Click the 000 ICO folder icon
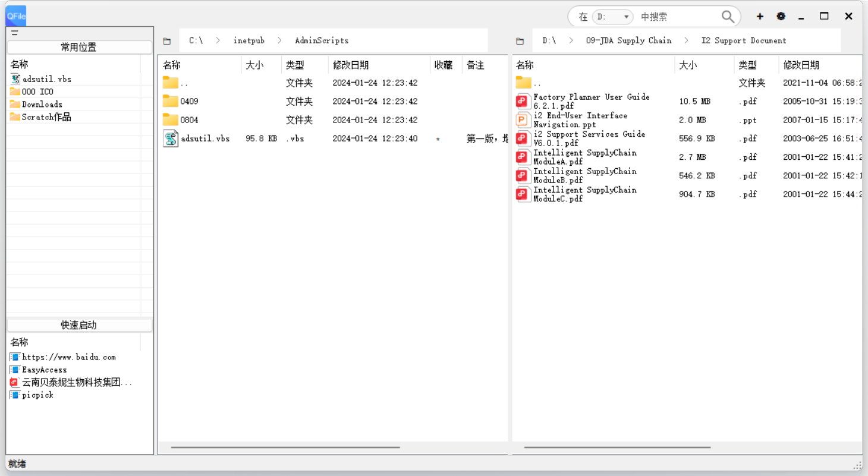 tap(15, 92)
